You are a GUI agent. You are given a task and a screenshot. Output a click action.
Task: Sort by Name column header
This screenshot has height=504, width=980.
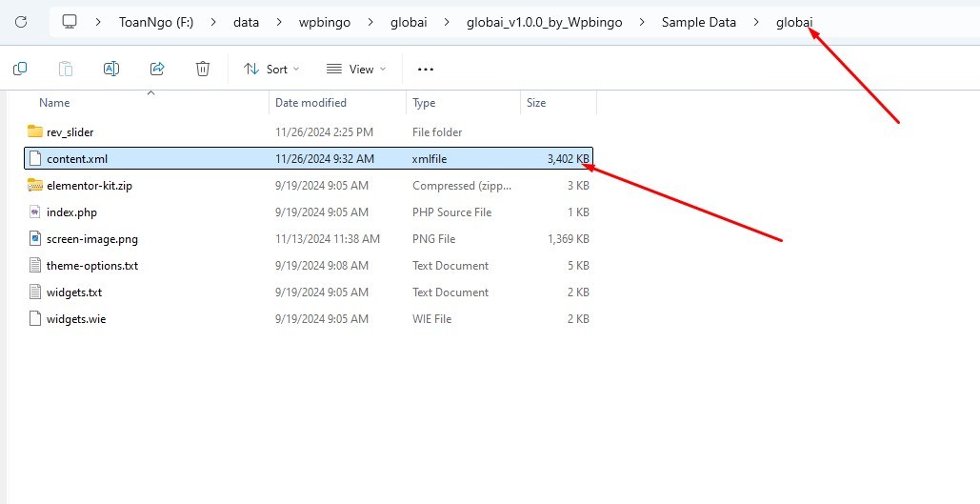tap(54, 103)
